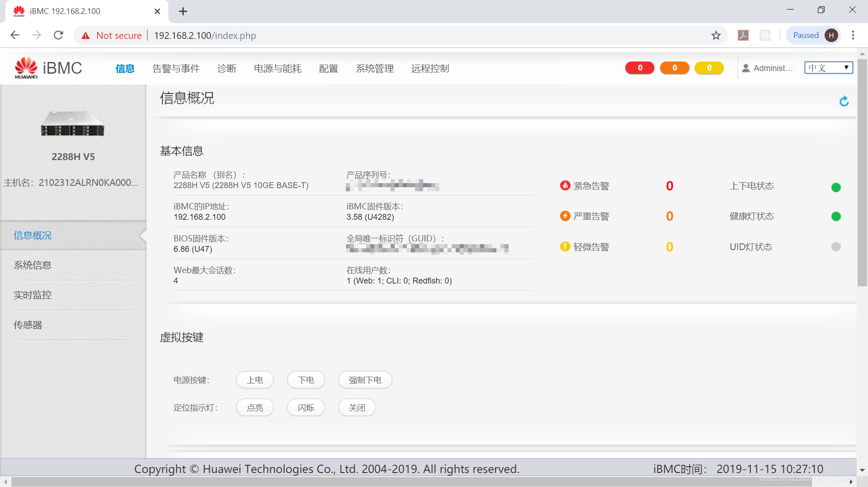Click the major alarm orange badge

[x=675, y=68]
